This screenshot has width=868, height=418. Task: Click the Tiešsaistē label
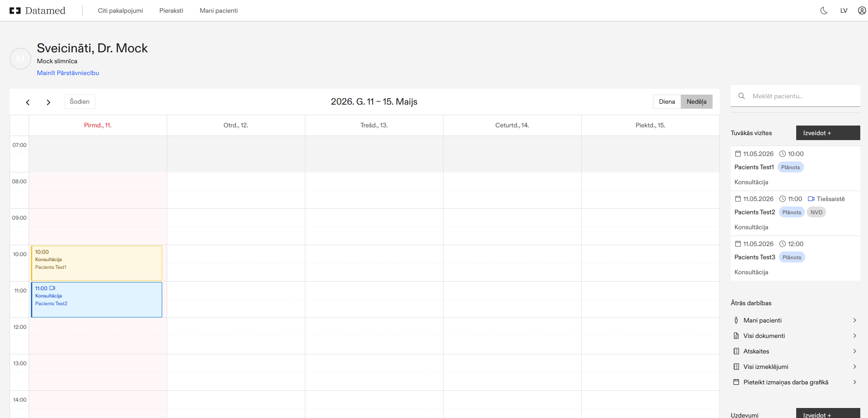(830, 199)
